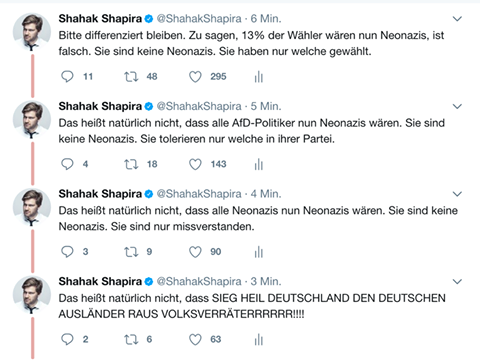Like the tweet with 143 likes

[x=195, y=164]
